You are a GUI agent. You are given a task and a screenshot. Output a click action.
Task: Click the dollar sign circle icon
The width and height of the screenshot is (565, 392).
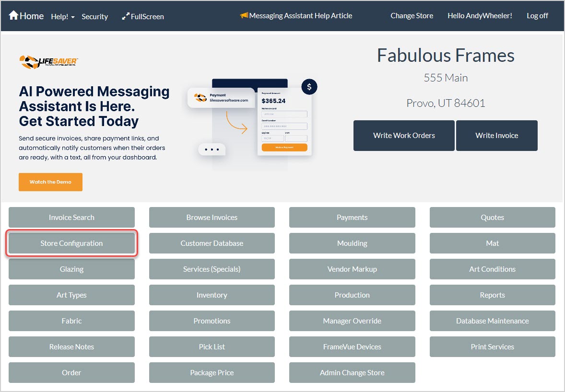[309, 87]
